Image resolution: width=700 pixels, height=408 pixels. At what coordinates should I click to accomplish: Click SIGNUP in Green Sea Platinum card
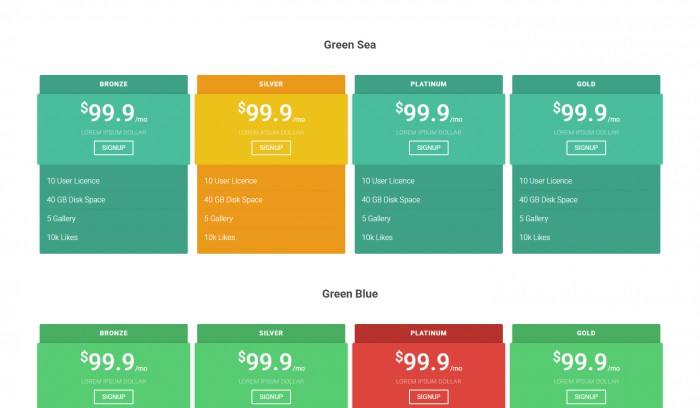point(429,148)
